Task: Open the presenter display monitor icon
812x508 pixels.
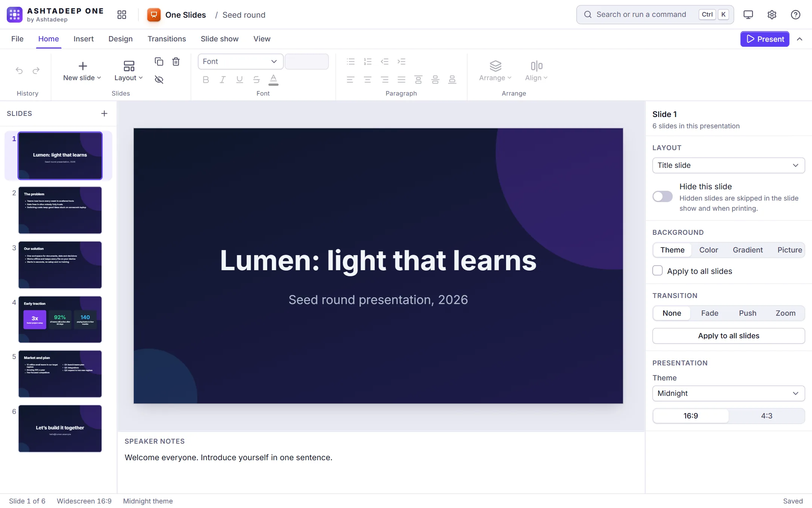Action: click(748, 15)
